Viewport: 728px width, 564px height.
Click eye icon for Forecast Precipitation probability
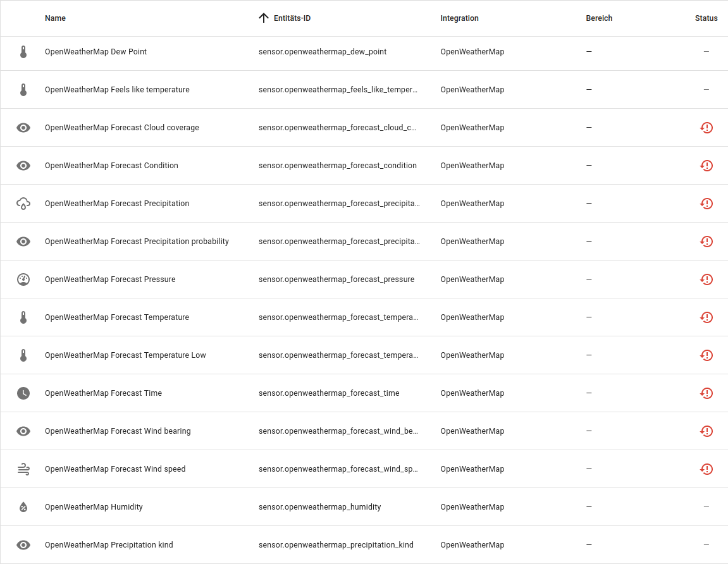23,242
